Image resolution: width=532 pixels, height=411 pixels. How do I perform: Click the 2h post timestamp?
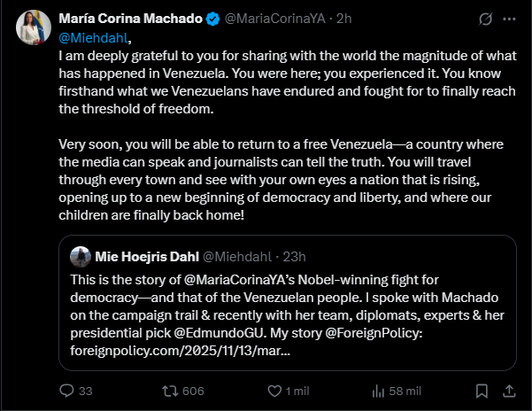click(344, 19)
